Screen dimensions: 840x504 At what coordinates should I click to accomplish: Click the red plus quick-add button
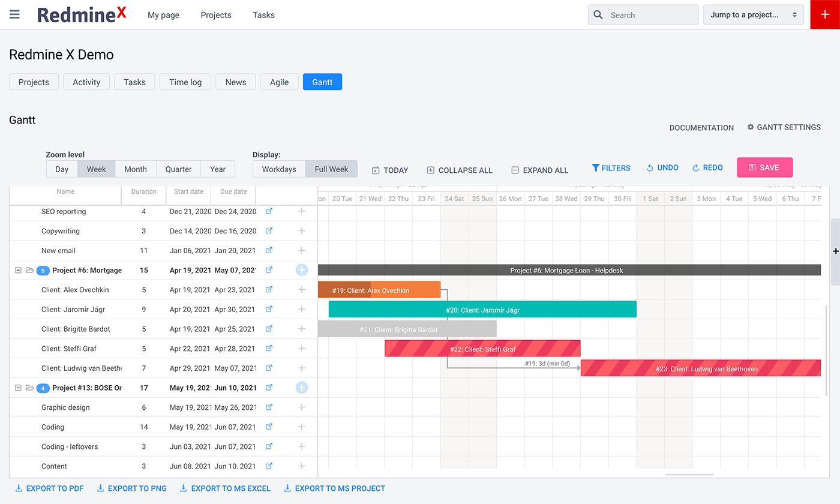click(825, 14)
